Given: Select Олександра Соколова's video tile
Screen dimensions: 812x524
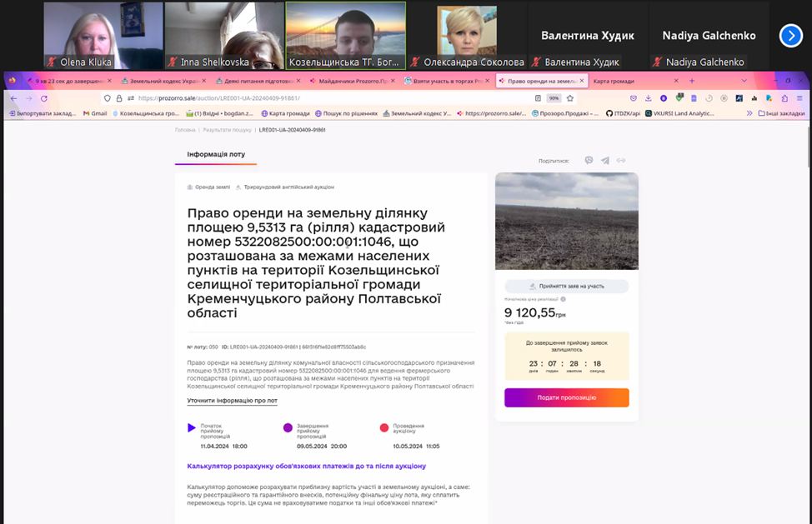Looking at the screenshot, I should pos(467,36).
